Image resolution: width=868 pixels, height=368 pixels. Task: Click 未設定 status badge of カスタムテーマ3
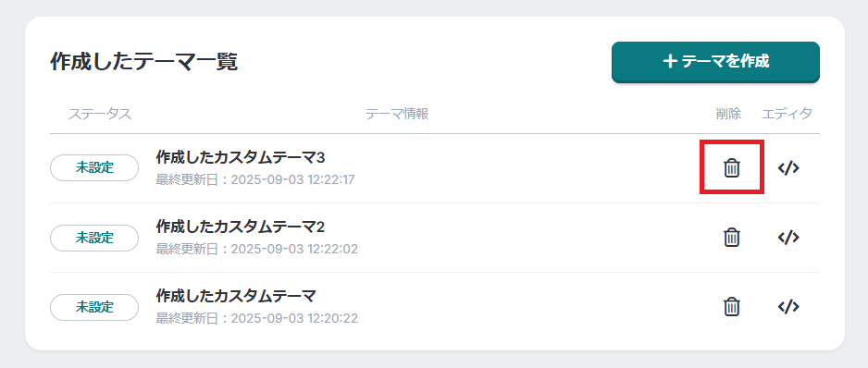pyautogui.click(x=94, y=167)
